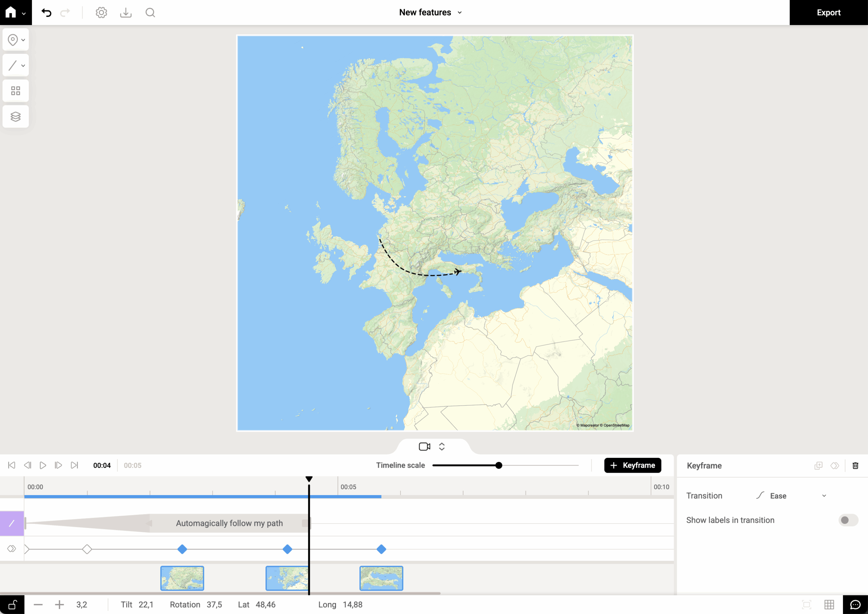Zoom out with the minus icon

click(38, 605)
